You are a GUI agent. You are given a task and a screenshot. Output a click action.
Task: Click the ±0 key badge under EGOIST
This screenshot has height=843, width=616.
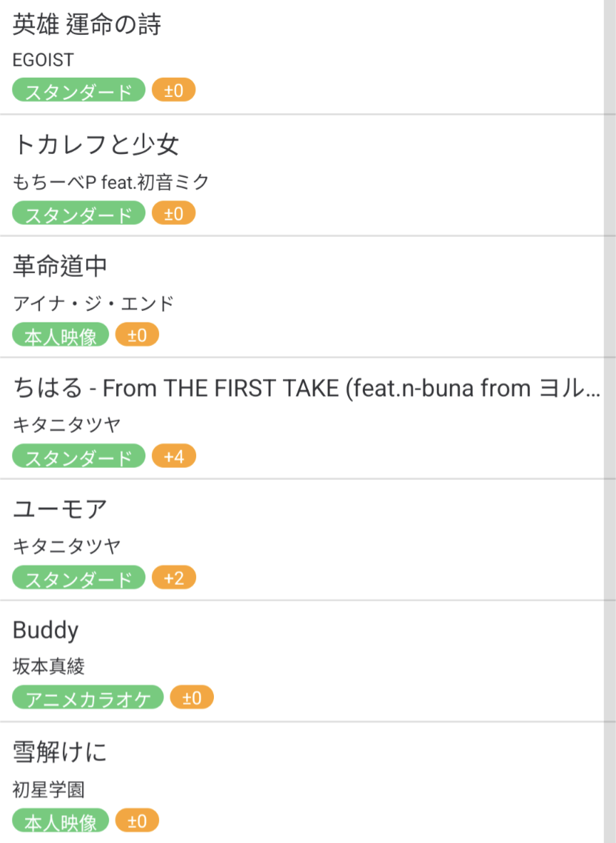[x=173, y=91]
